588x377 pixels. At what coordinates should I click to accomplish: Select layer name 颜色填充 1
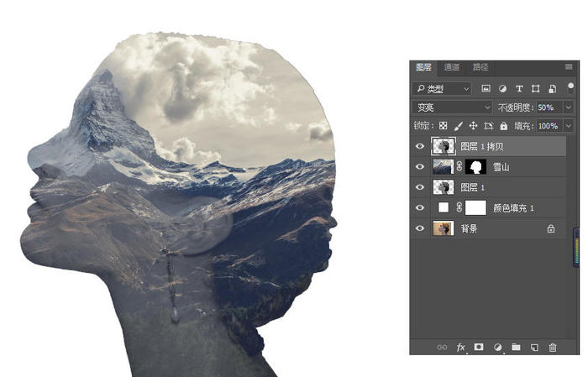pyautogui.click(x=513, y=208)
